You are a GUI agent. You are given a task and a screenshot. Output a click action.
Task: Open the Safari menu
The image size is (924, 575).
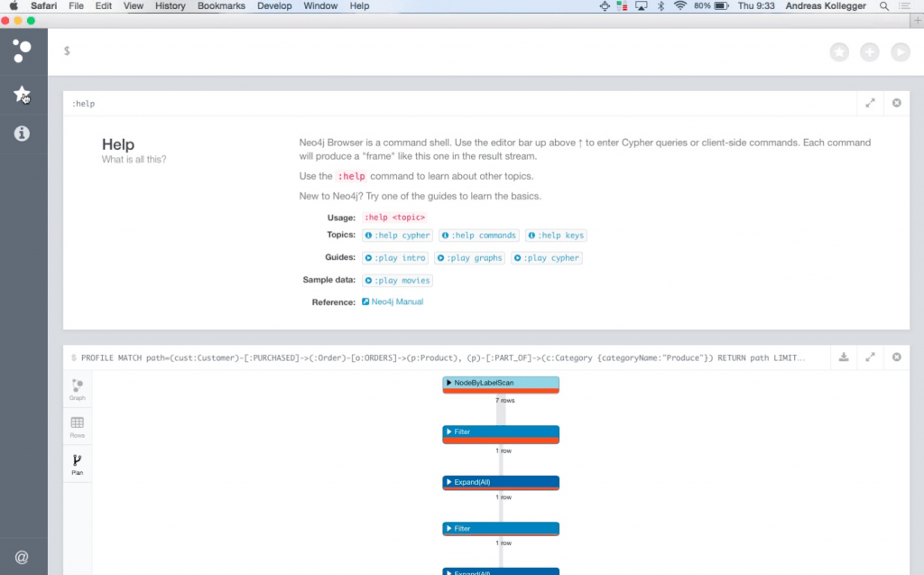coord(43,6)
